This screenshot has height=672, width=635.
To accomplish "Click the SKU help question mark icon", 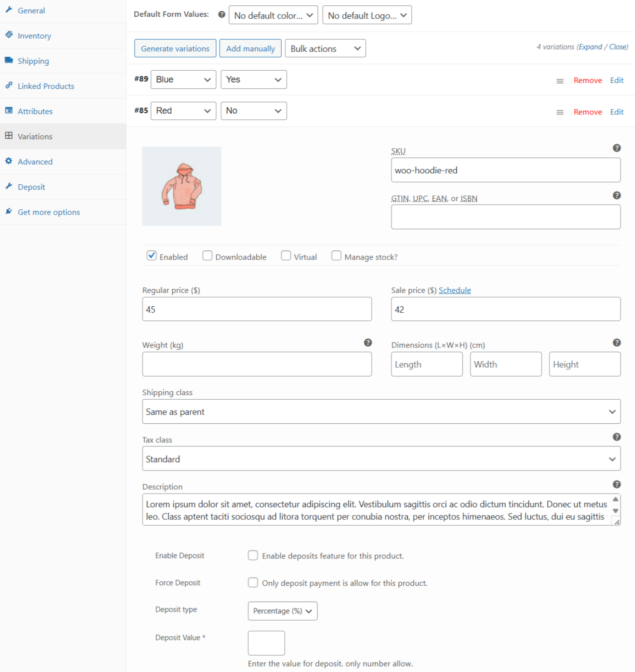I will pyautogui.click(x=616, y=149).
